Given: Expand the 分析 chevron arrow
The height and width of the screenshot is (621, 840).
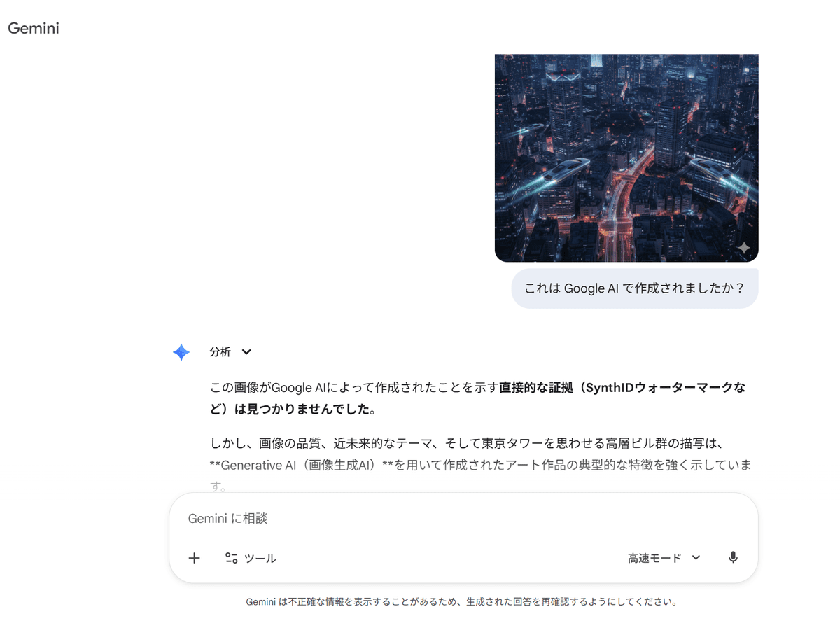Looking at the screenshot, I should tap(246, 352).
